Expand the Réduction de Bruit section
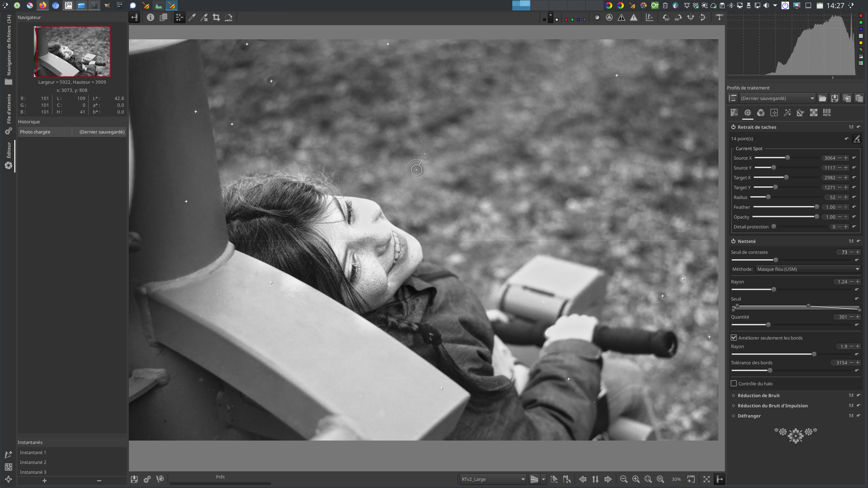 click(x=758, y=395)
